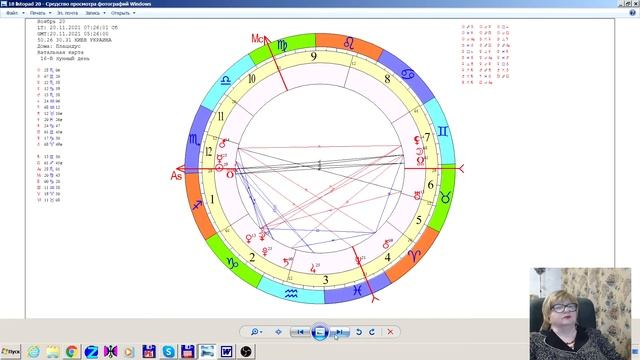
Task: Open the media player taskbar icon
Action: pos(129,351)
